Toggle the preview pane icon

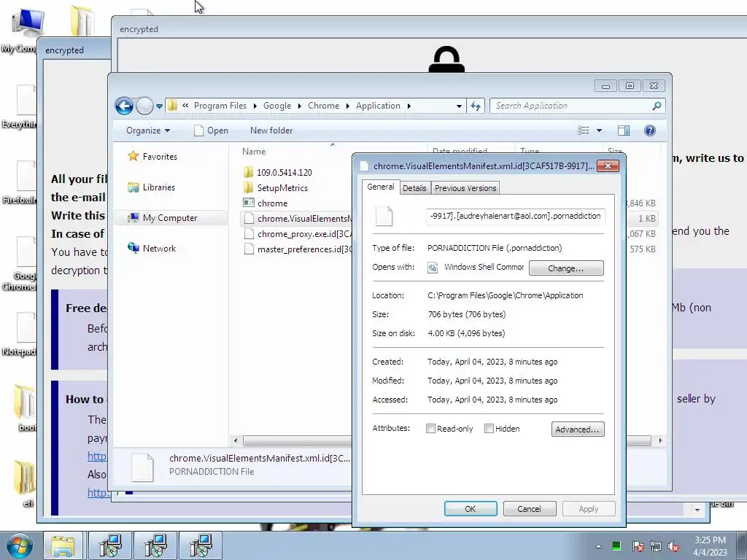[x=624, y=131]
